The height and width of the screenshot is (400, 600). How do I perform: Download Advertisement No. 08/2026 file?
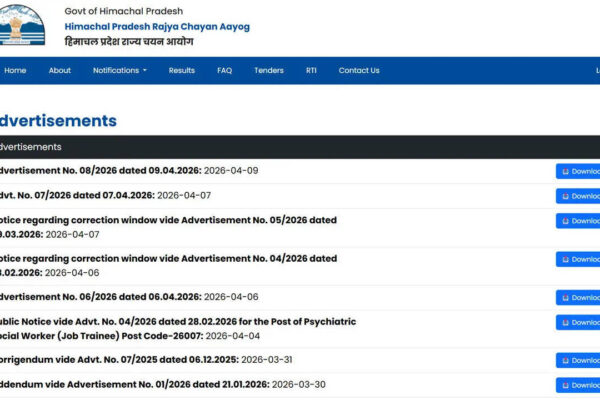pos(579,171)
